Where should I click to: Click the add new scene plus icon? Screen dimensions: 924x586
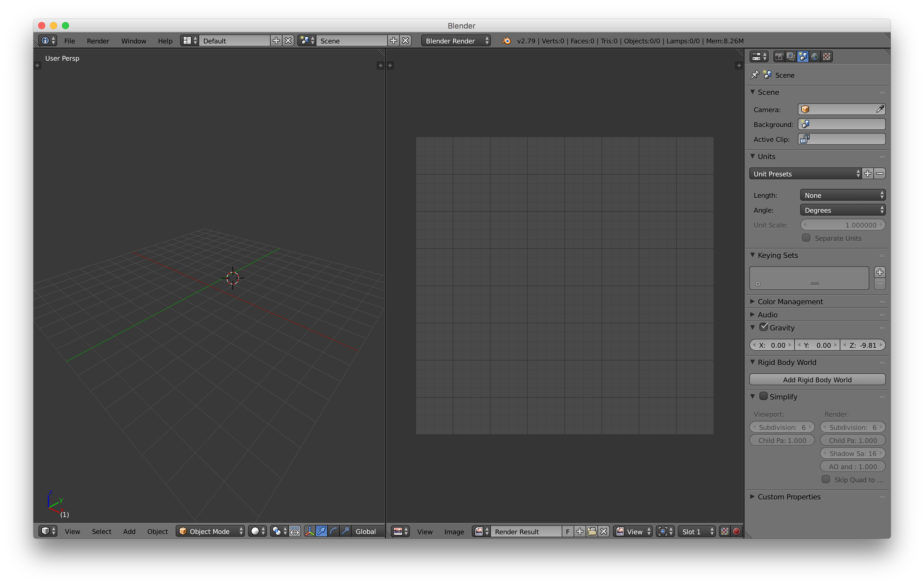click(x=393, y=41)
